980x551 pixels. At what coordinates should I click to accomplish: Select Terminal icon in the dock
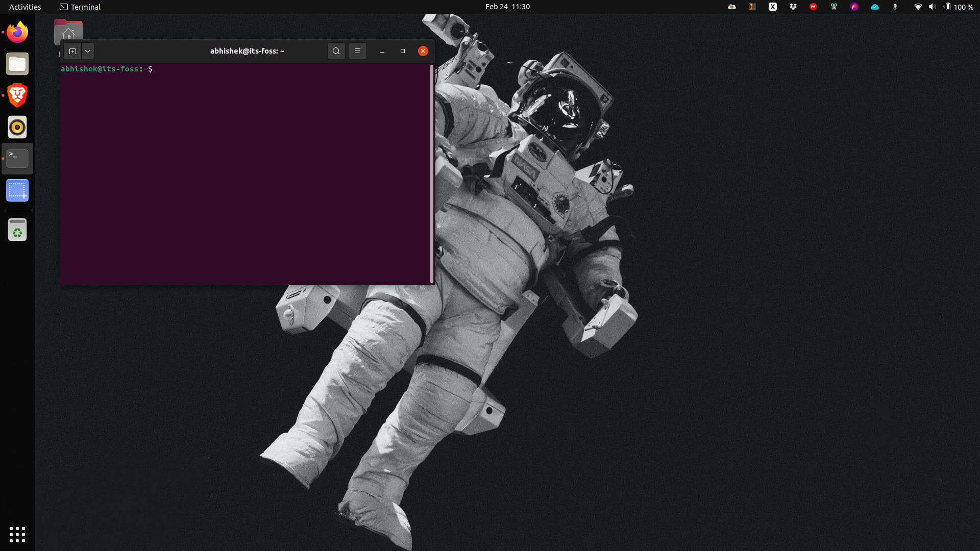point(17,159)
